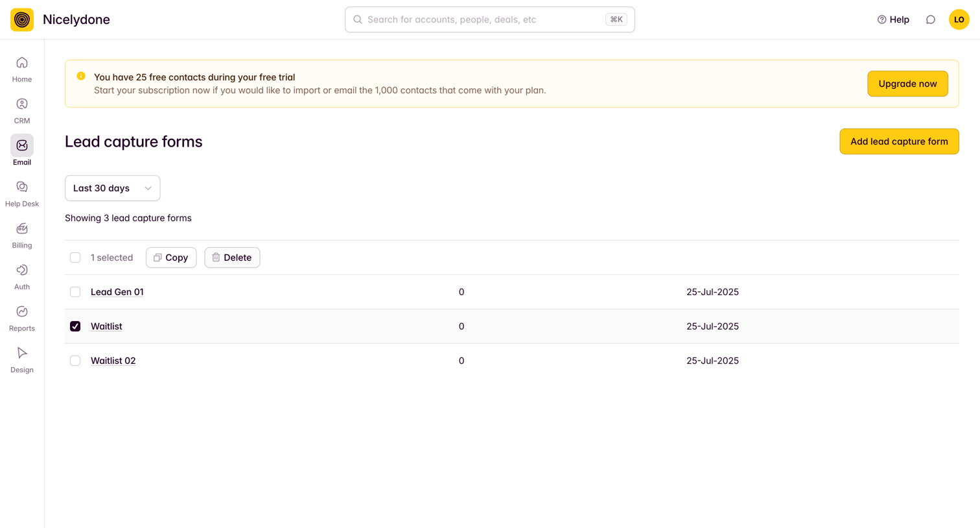The height and width of the screenshot is (528, 980).
Task: Open the LO user avatar menu
Action: [x=959, y=19]
